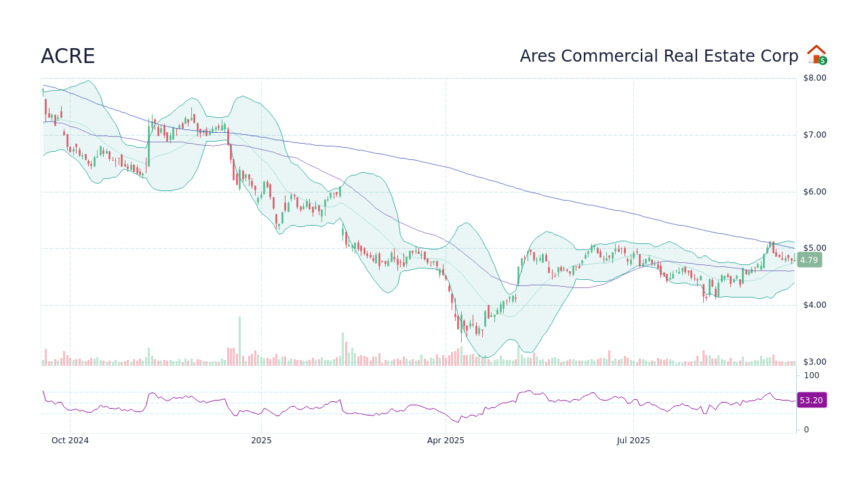The image size is (868, 488).
Task: Click the dollar sign badge on the sector icon
Action: (x=823, y=62)
